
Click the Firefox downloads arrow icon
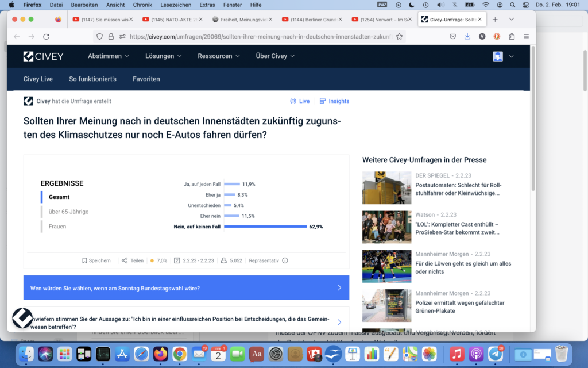coord(467,36)
